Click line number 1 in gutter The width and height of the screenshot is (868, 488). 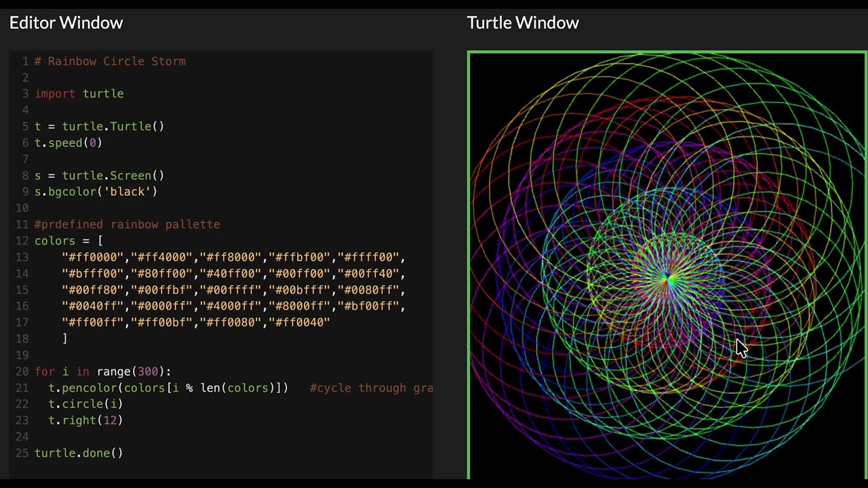point(25,61)
